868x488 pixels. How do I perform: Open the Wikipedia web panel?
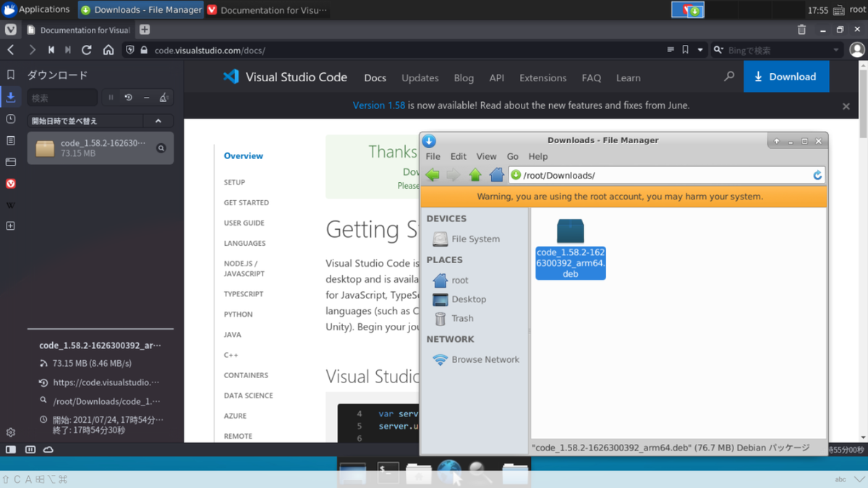point(11,205)
